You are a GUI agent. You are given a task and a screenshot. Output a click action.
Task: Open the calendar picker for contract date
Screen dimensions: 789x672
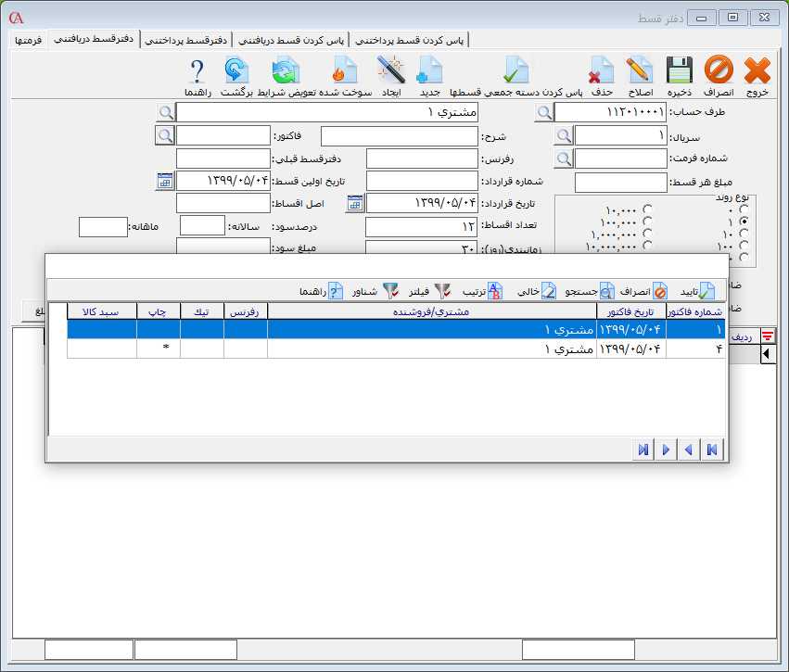pyautogui.click(x=354, y=203)
